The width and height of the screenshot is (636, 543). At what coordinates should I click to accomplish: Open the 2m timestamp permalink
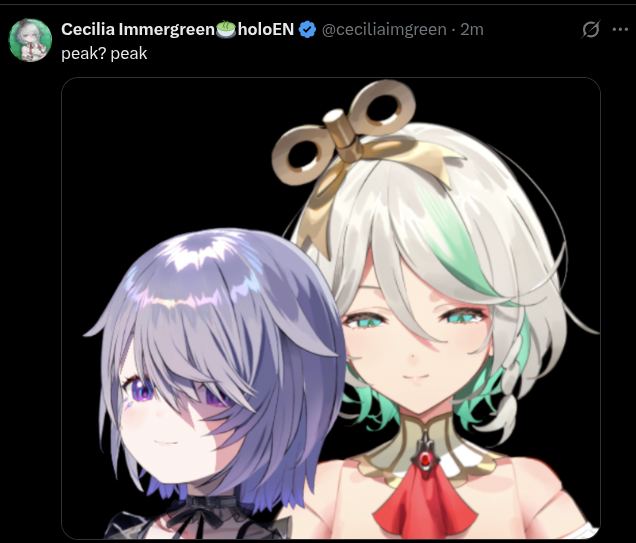point(471,30)
